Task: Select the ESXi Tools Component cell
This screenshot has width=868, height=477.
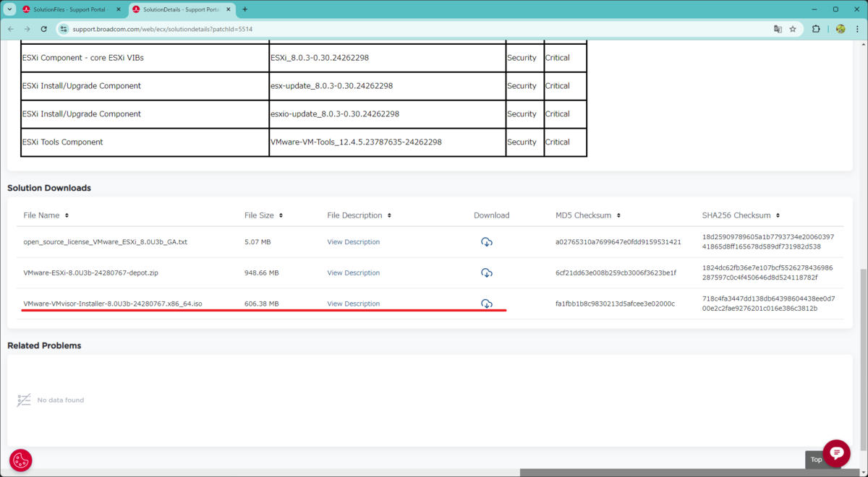Action: point(145,142)
